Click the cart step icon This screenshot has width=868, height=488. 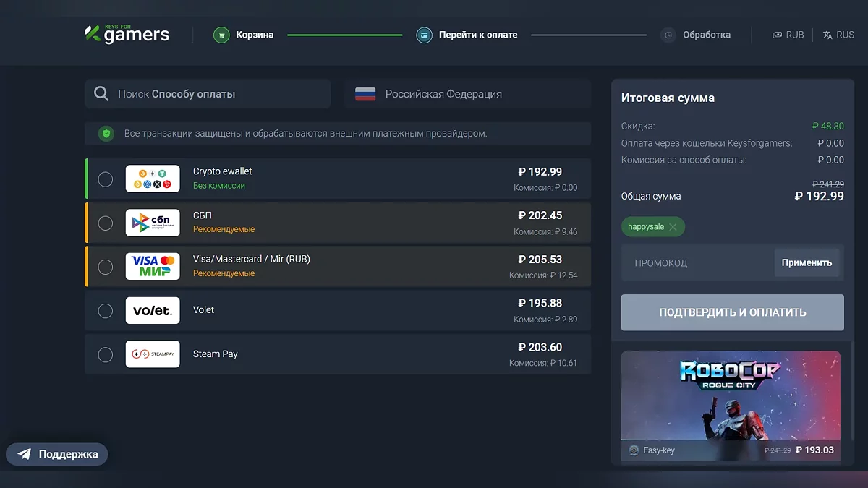(221, 35)
